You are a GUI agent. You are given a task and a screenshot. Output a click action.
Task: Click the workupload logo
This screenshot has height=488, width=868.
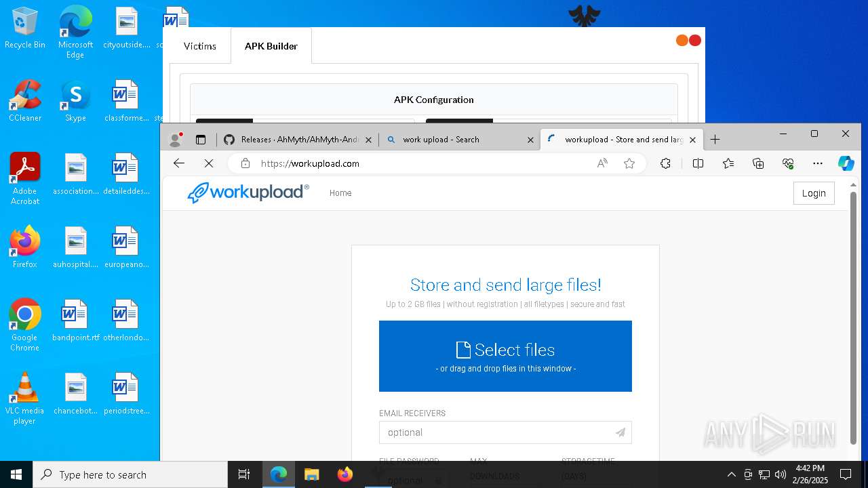point(248,192)
